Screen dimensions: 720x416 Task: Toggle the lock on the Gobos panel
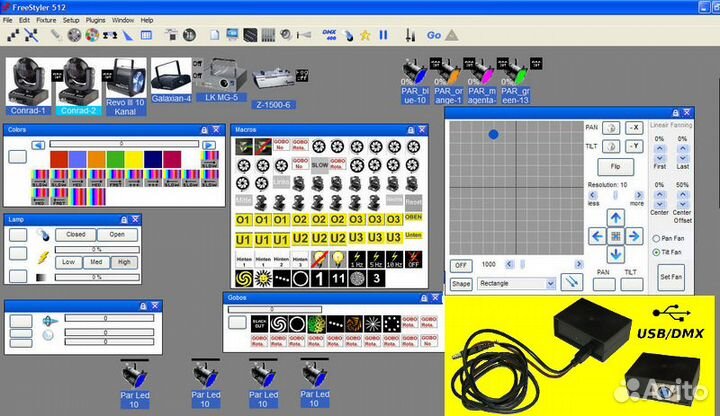(424, 298)
